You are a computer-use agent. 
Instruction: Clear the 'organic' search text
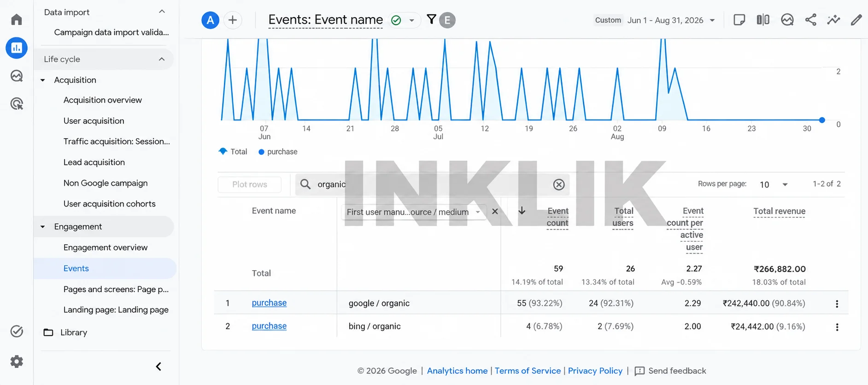(x=559, y=184)
